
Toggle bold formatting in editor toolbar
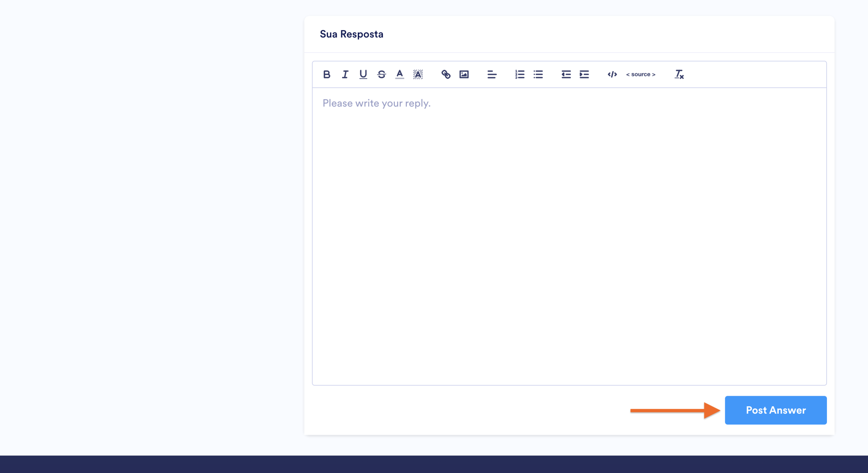click(x=327, y=74)
